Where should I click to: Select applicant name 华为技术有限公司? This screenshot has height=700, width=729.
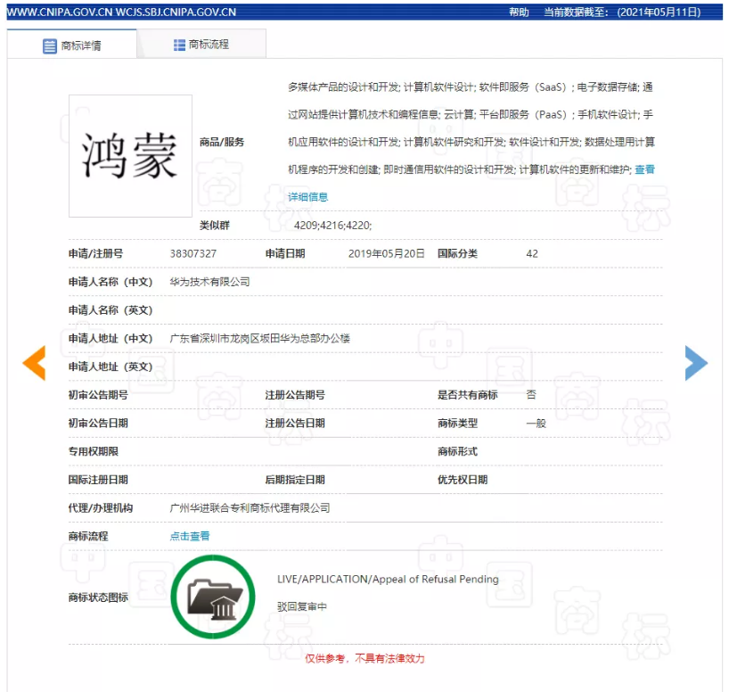209,282
